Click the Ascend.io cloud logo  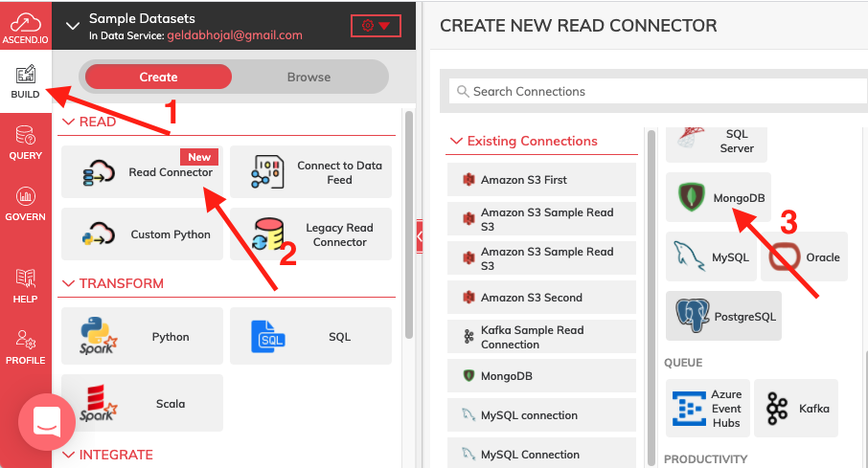click(26, 27)
